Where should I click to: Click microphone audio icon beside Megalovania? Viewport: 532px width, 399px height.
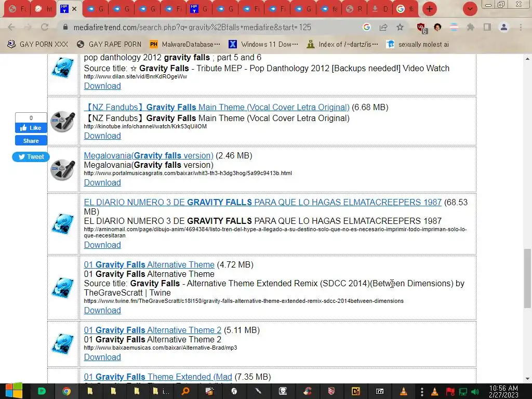click(x=63, y=169)
